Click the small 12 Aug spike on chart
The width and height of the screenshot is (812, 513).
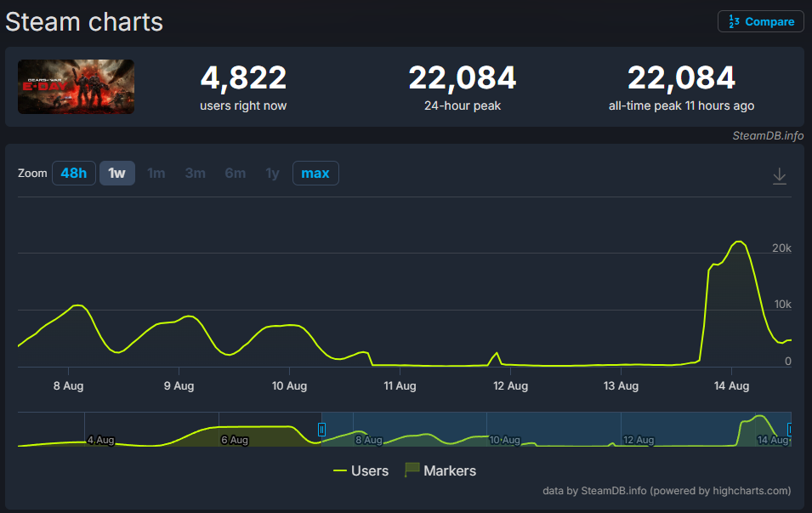(497, 354)
